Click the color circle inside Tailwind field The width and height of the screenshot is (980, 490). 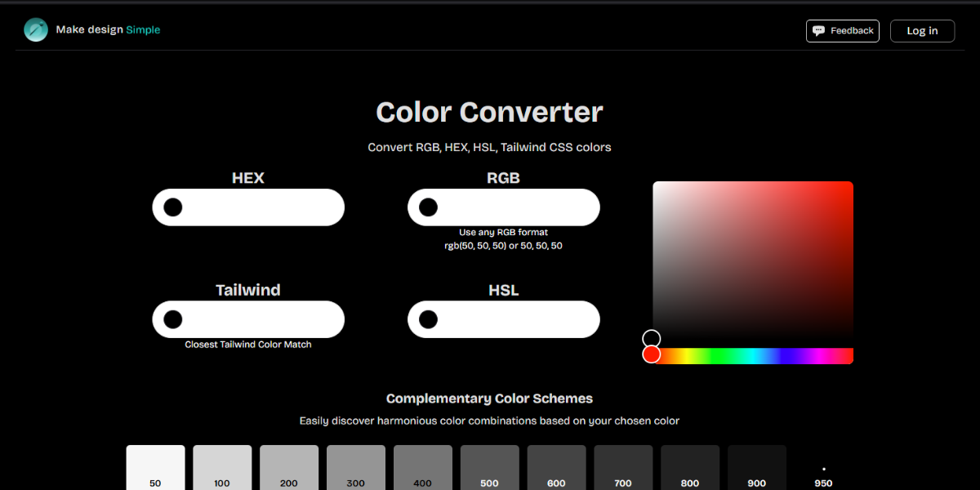click(172, 318)
